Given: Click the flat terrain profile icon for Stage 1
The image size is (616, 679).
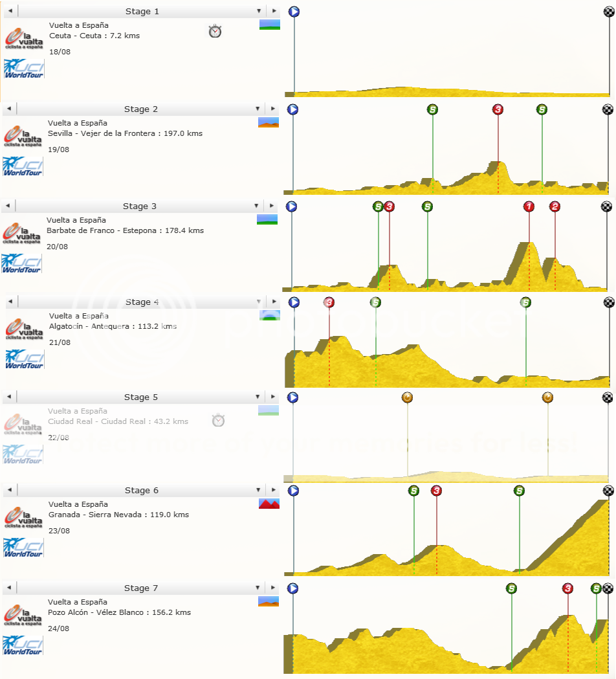Looking at the screenshot, I should (x=270, y=24).
